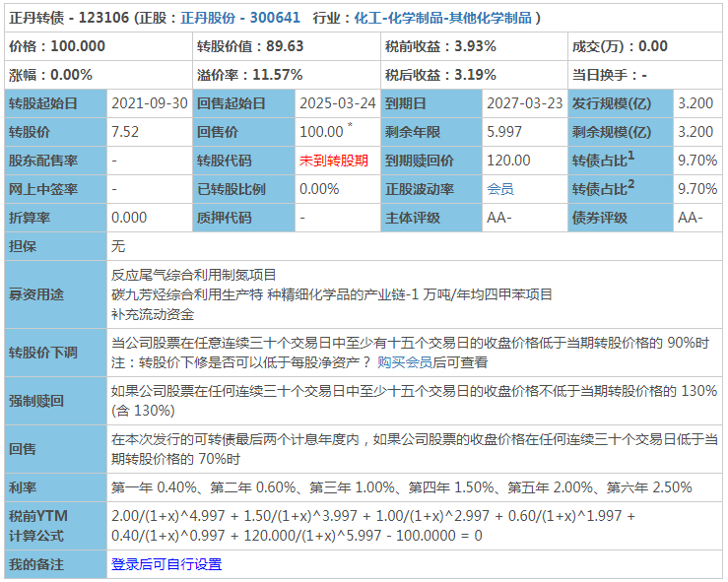Click the 我的备注 row label
The image size is (728, 582).
pos(56,564)
